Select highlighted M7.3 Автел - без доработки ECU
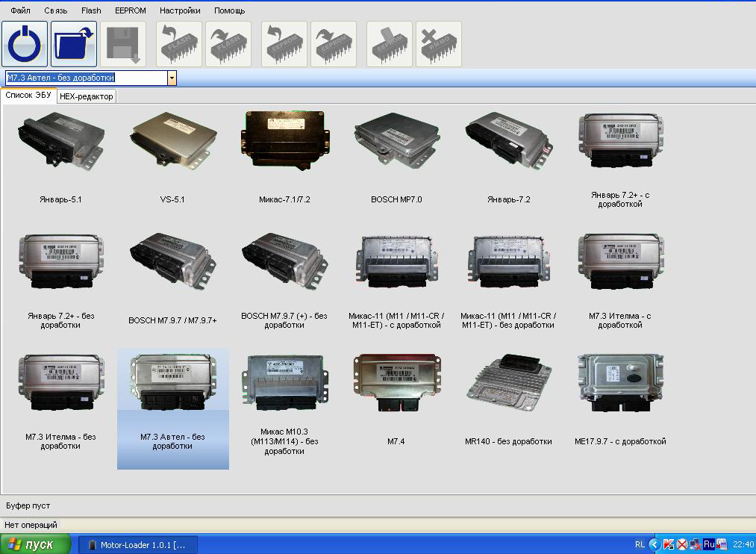Screen dimensions: 756x554 click(172, 409)
